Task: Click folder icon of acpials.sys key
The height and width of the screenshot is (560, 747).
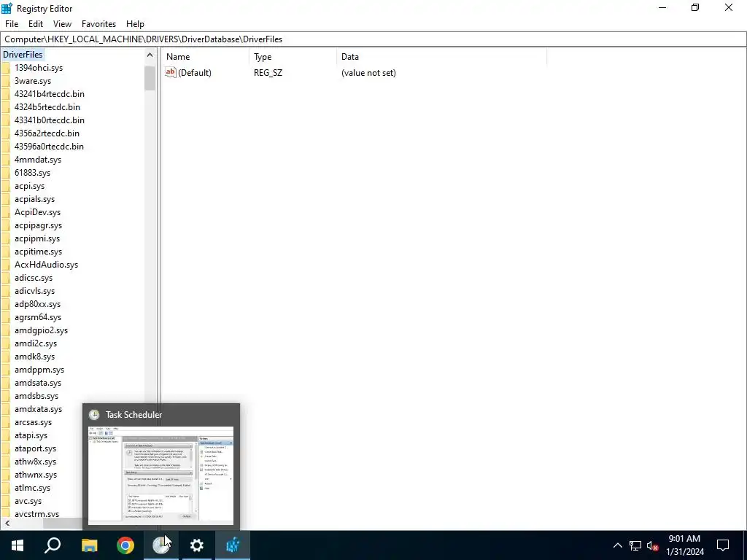Action: click(x=6, y=199)
